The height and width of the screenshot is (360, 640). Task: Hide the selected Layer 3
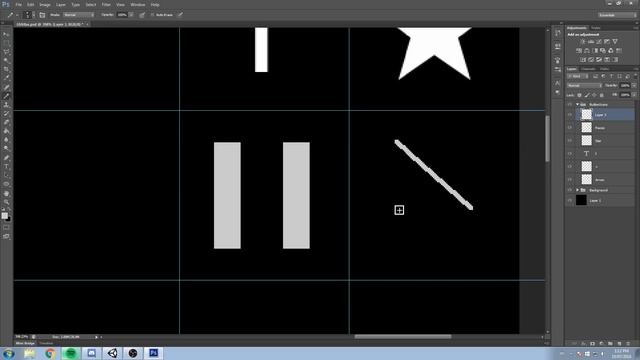[x=570, y=115]
